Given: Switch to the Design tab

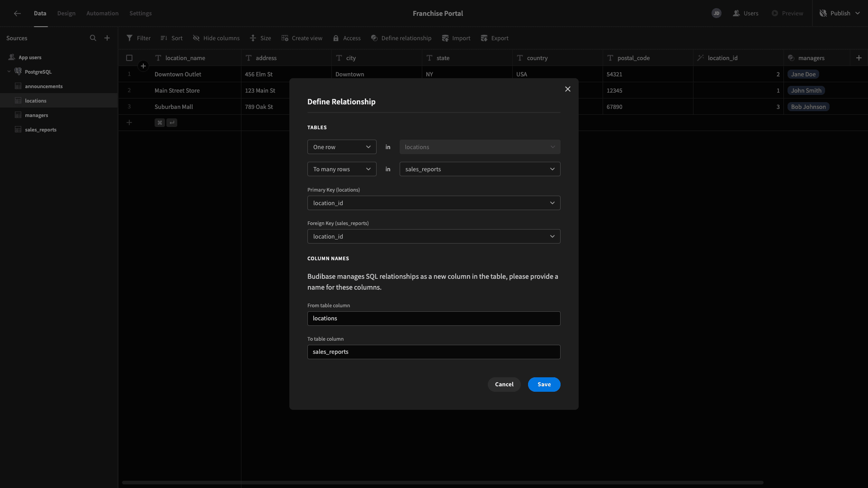Looking at the screenshot, I should (x=66, y=14).
